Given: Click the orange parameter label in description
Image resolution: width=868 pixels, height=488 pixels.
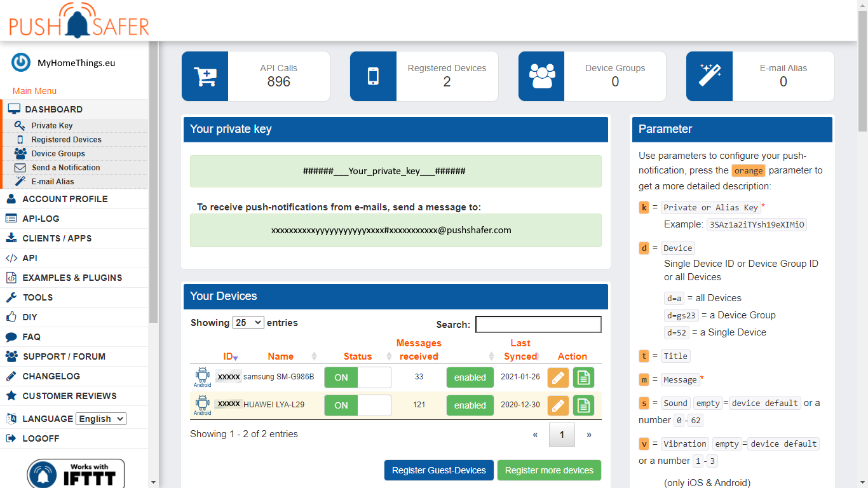Looking at the screenshot, I should pos(749,171).
